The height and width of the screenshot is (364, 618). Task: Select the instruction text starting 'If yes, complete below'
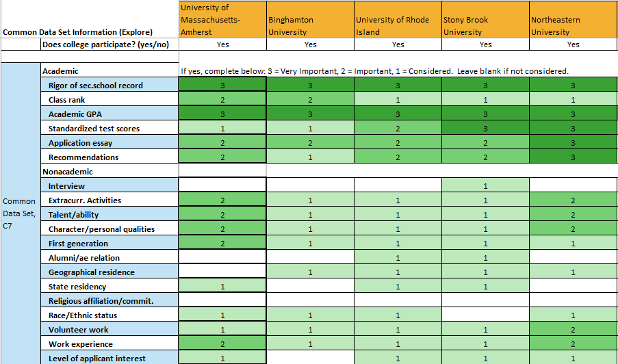pyautogui.click(x=374, y=71)
